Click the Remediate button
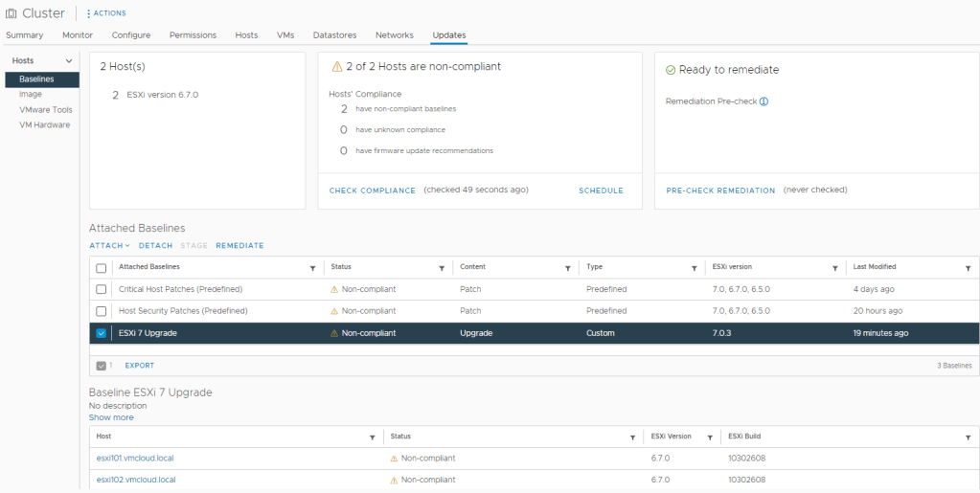This screenshot has height=493, width=980. pos(239,246)
